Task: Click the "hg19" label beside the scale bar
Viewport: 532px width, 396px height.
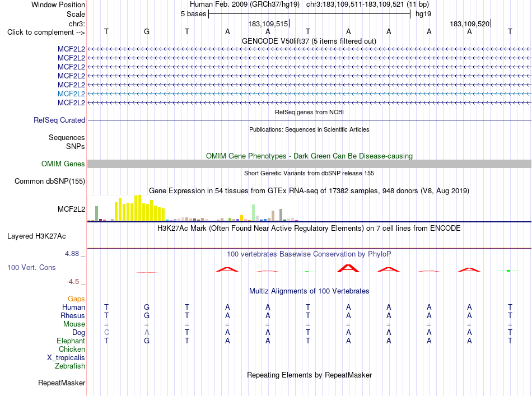Action: [x=423, y=14]
